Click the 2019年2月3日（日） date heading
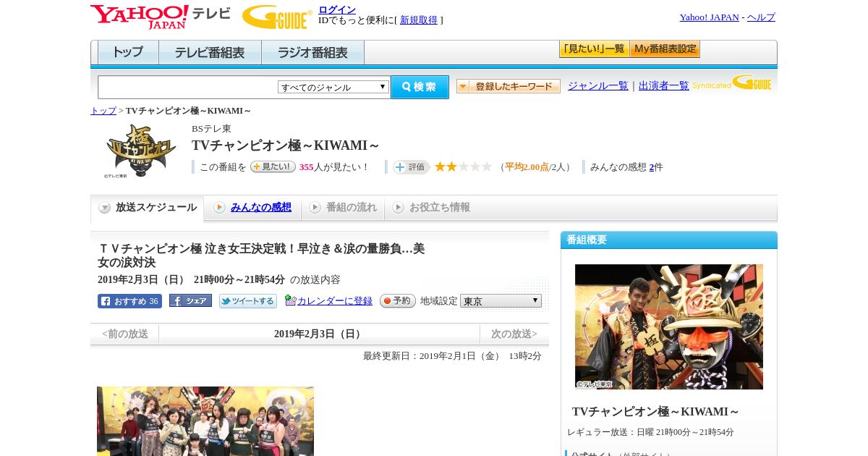868x456 pixels. point(319,334)
